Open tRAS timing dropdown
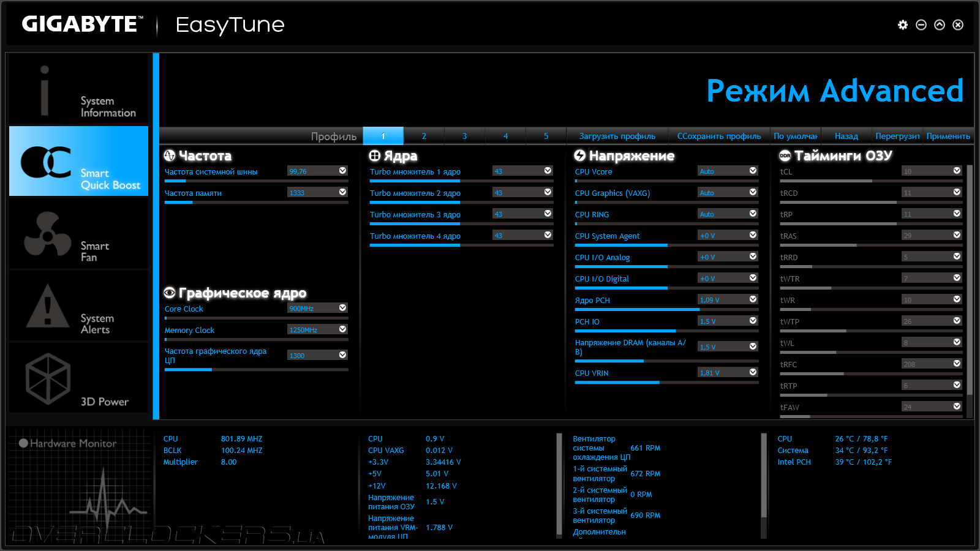This screenshot has height=551, width=980. (932, 235)
